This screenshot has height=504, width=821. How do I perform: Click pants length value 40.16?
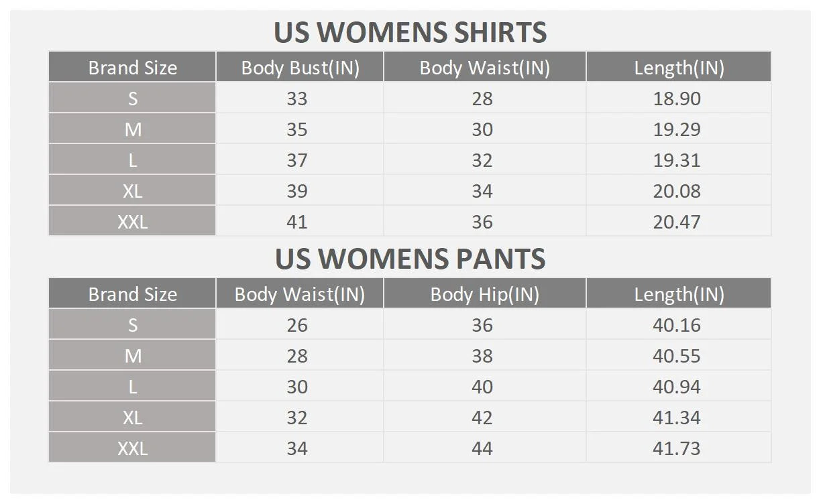[677, 325]
